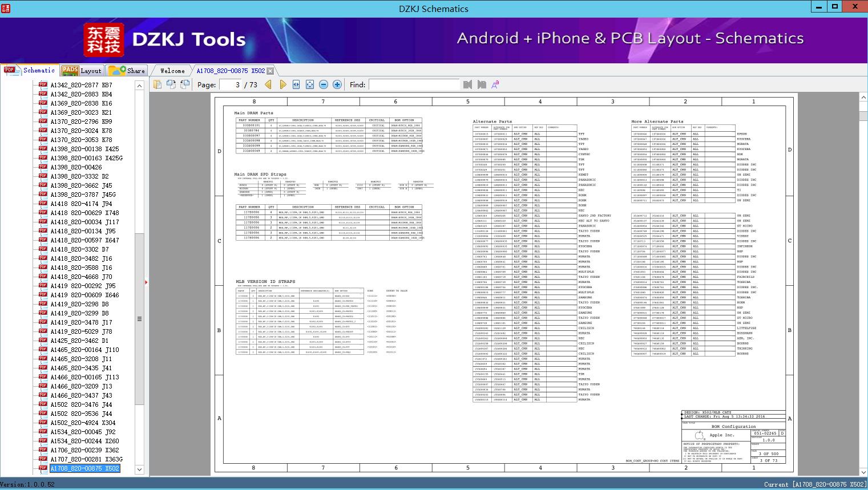Open the Share tab

pyautogui.click(x=127, y=71)
